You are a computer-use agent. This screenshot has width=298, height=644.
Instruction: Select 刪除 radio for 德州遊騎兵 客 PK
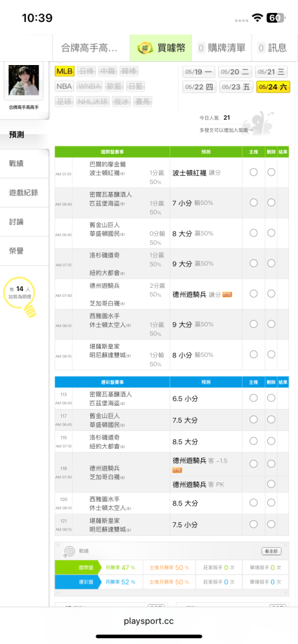click(x=271, y=484)
